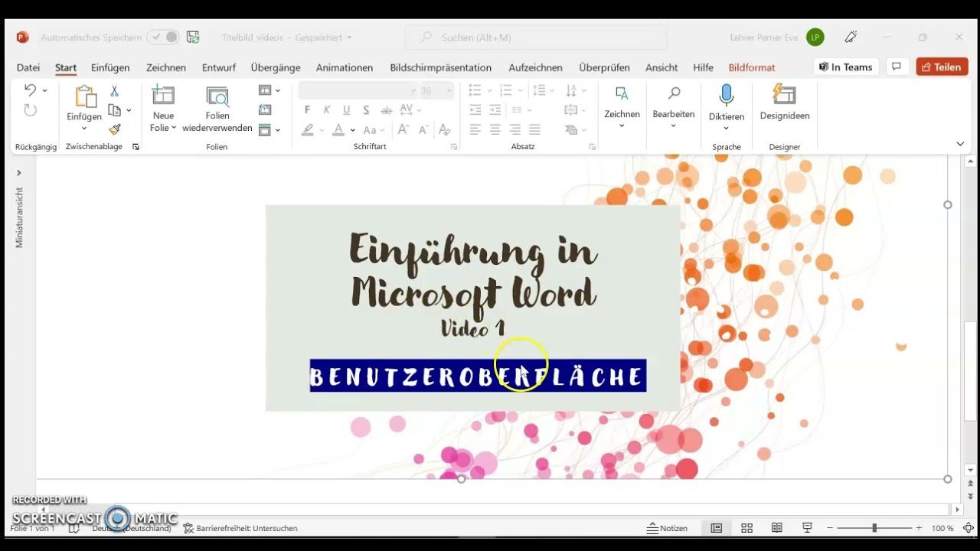Click the Lehrer Perner Eva account
980x551 pixels.
[778, 37]
